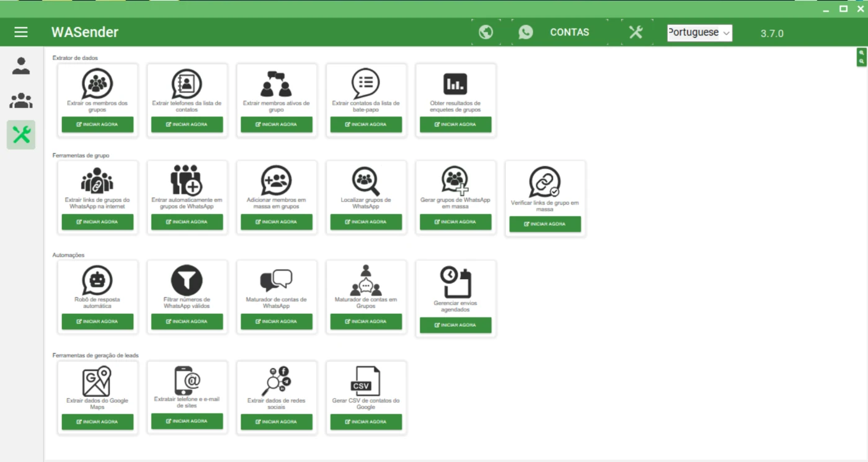868x462 pixels.
Task: Click the poll results chart icon
Action: click(x=455, y=84)
